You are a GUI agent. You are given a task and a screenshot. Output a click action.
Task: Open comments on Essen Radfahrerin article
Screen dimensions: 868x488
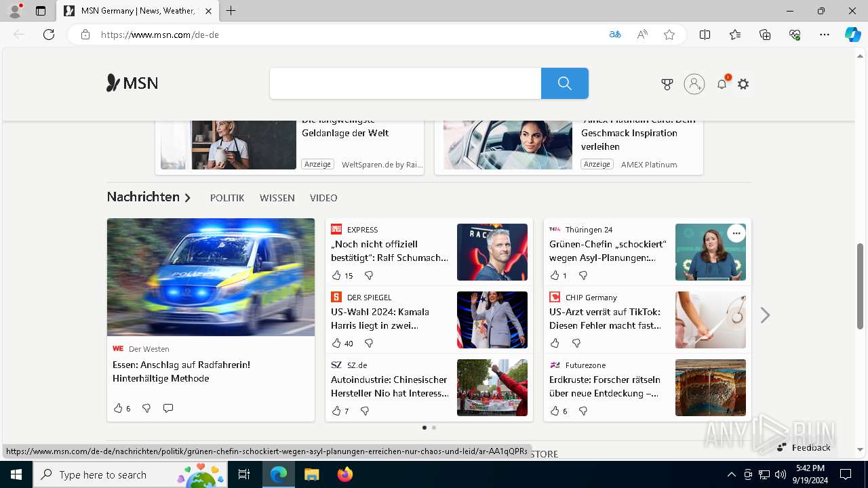coord(168,408)
